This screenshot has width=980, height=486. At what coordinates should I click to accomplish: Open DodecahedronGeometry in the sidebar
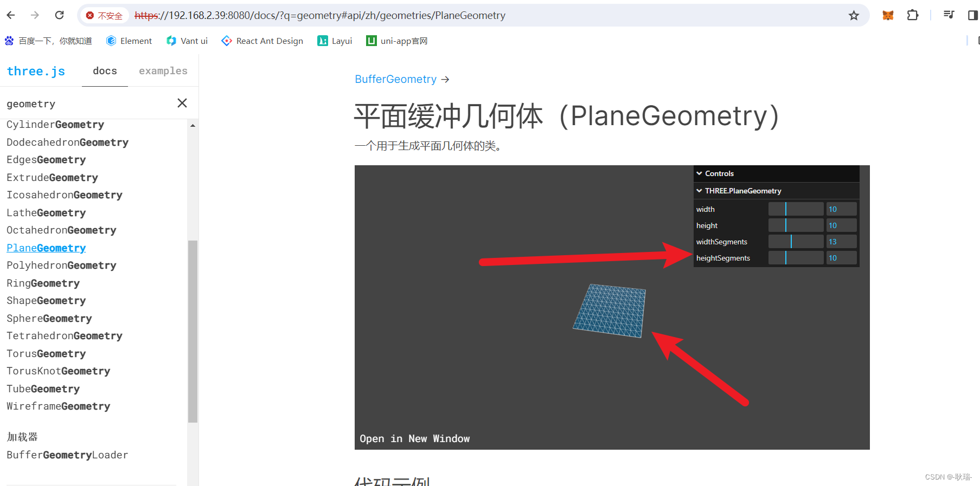pos(67,142)
